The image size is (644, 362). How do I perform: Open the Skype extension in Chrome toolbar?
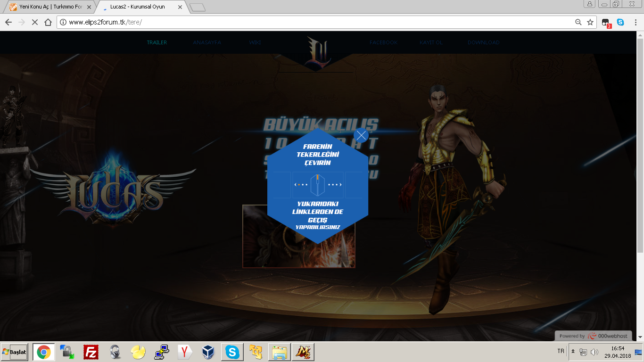click(620, 22)
